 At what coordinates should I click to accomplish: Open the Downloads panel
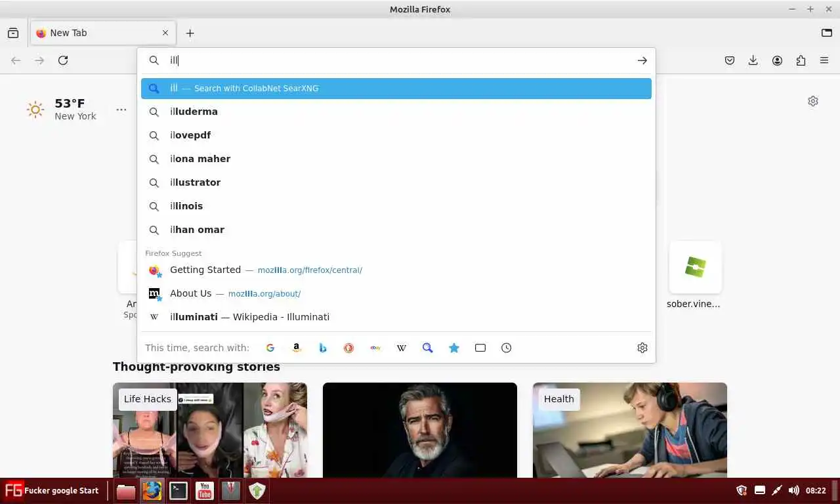pos(753,60)
